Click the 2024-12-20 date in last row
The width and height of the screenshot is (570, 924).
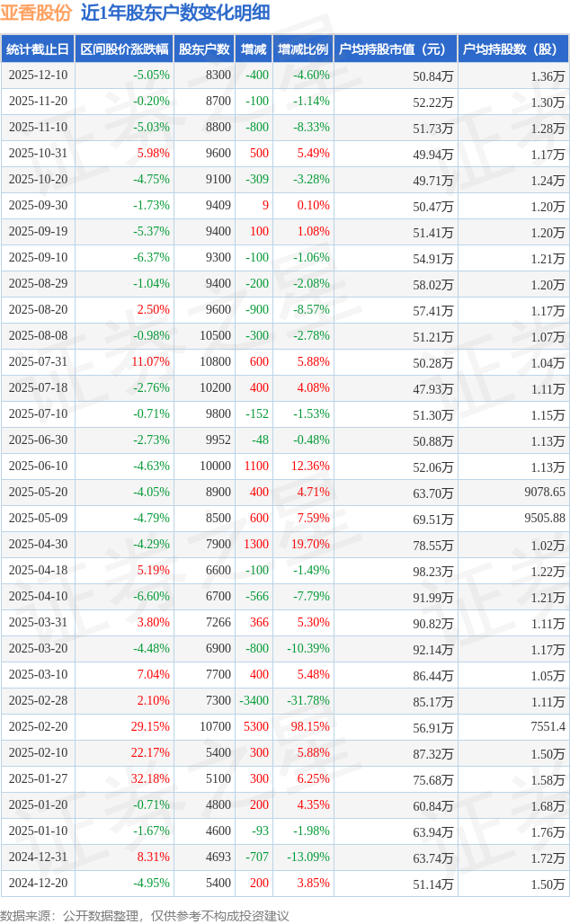pyautogui.click(x=38, y=883)
